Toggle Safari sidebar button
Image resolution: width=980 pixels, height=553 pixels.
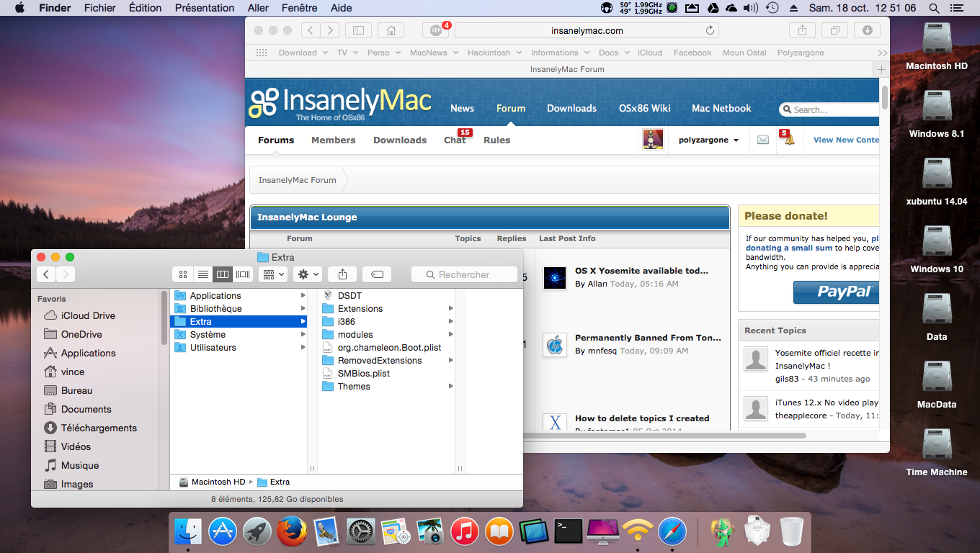click(x=358, y=30)
